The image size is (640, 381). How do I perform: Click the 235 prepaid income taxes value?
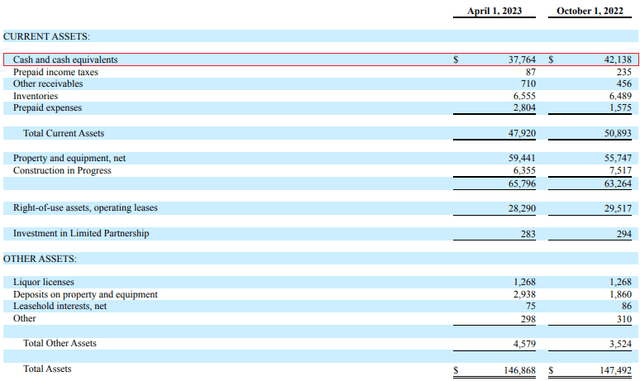pos(624,72)
